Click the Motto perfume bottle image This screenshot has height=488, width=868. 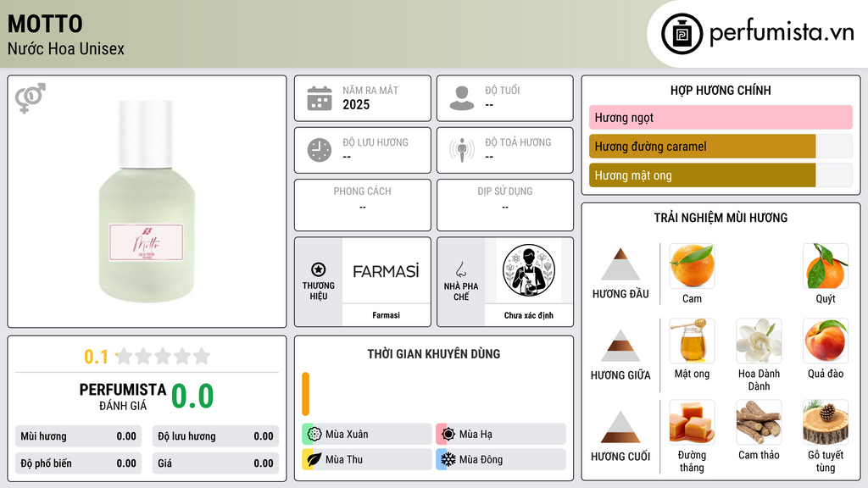coord(147,201)
